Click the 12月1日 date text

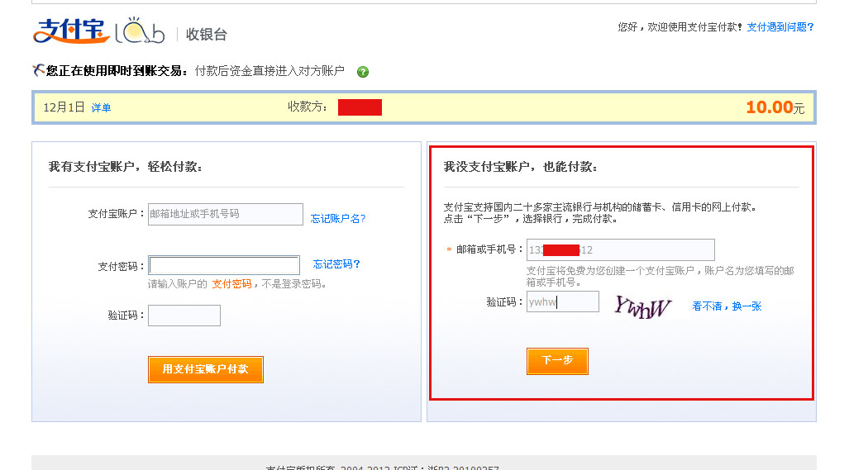pos(64,107)
